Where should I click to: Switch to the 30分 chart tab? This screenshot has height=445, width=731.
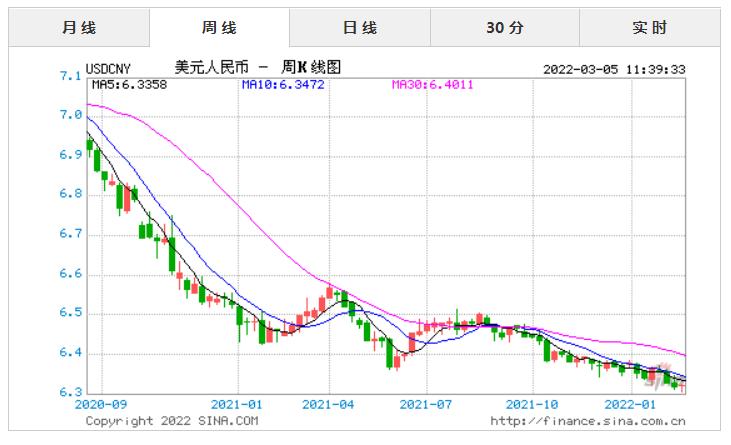[505, 28]
